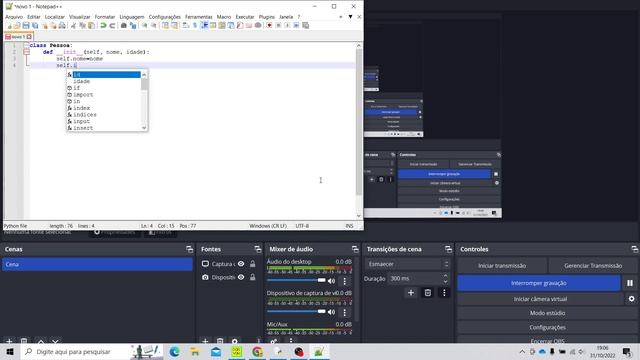Viewport: 640px width, 360px height.
Task: Click the Print icon in Notepad++ toolbar
Action: click(62, 25)
